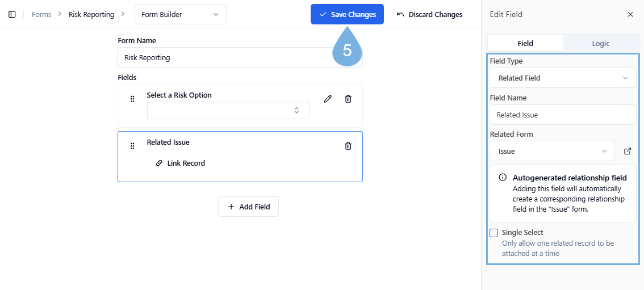The image size is (644, 290).
Task: Select the Field tab
Action: coord(525,43)
